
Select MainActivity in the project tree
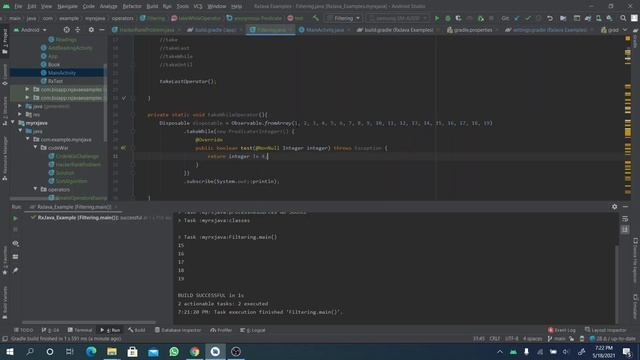[x=62, y=73]
